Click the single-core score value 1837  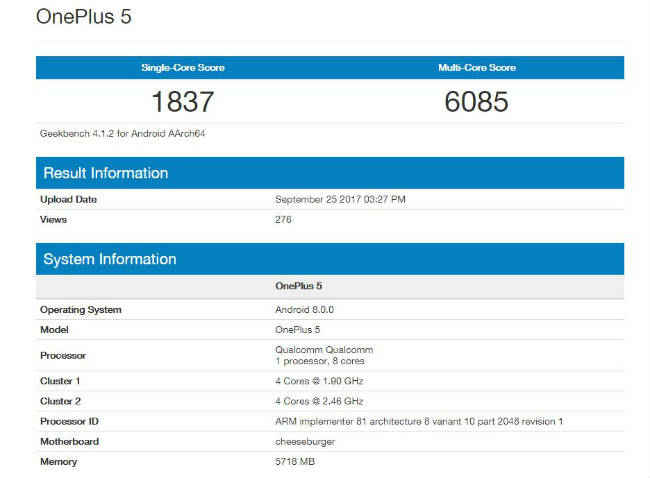tap(183, 102)
